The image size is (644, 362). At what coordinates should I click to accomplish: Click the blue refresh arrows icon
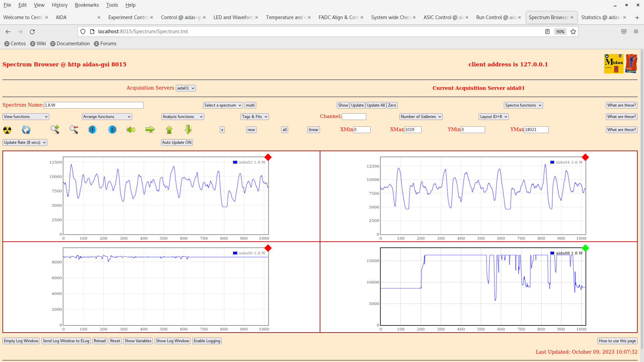26,130
